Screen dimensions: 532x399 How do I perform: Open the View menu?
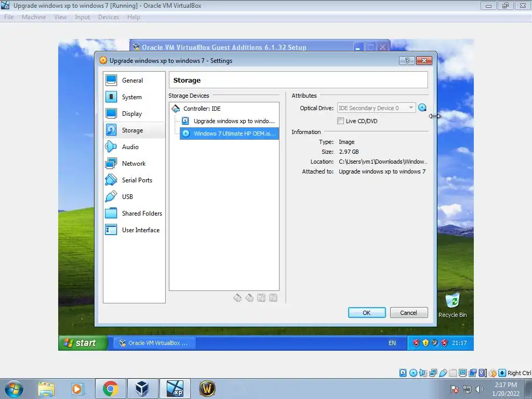pyautogui.click(x=60, y=17)
